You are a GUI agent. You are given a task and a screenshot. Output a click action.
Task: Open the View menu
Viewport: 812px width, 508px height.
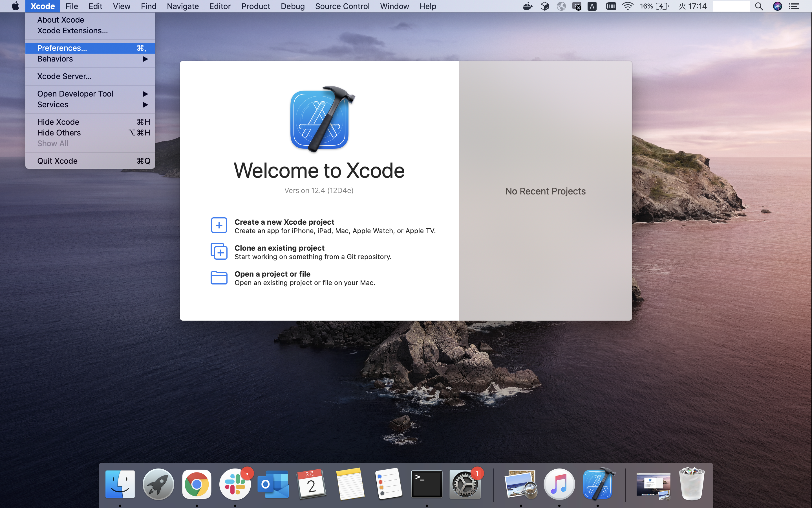click(122, 6)
